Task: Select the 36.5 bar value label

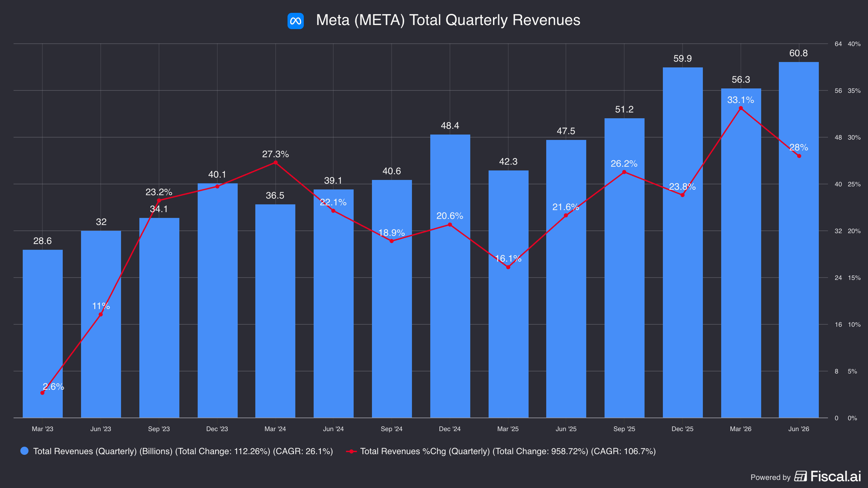Action: coord(275,196)
